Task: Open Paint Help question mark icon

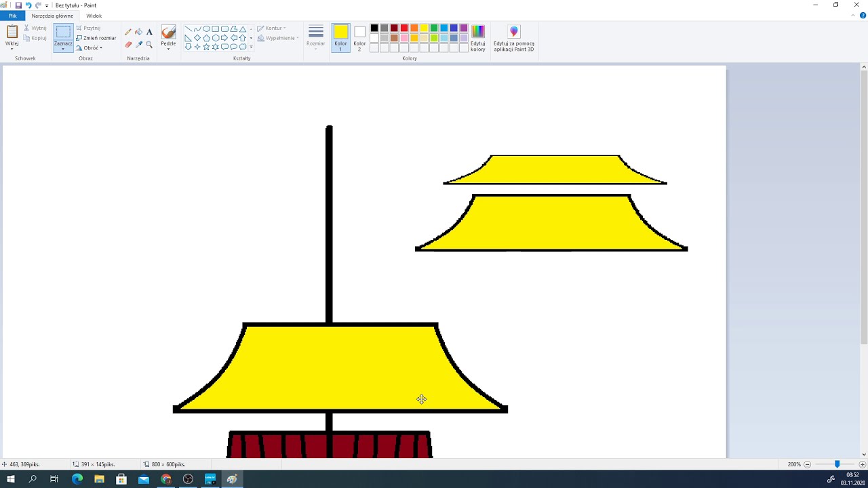Action: pyautogui.click(x=863, y=16)
